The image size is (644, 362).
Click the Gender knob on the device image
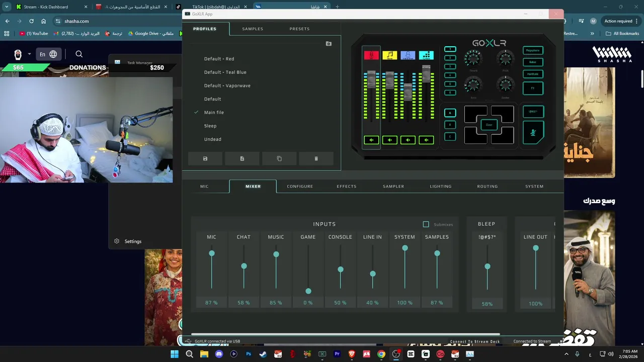505,84
